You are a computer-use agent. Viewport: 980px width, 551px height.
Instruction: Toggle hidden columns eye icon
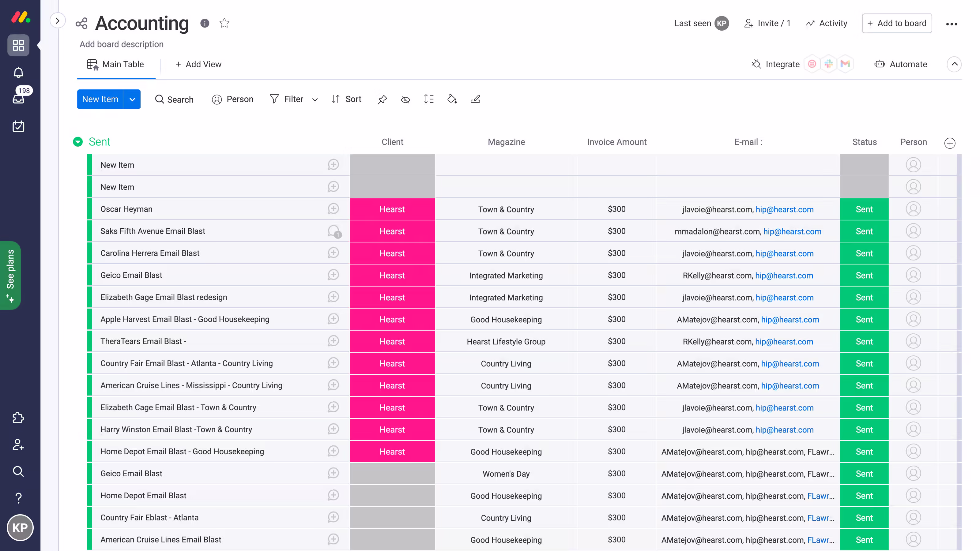pyautogui.click(x=405, y=99)
